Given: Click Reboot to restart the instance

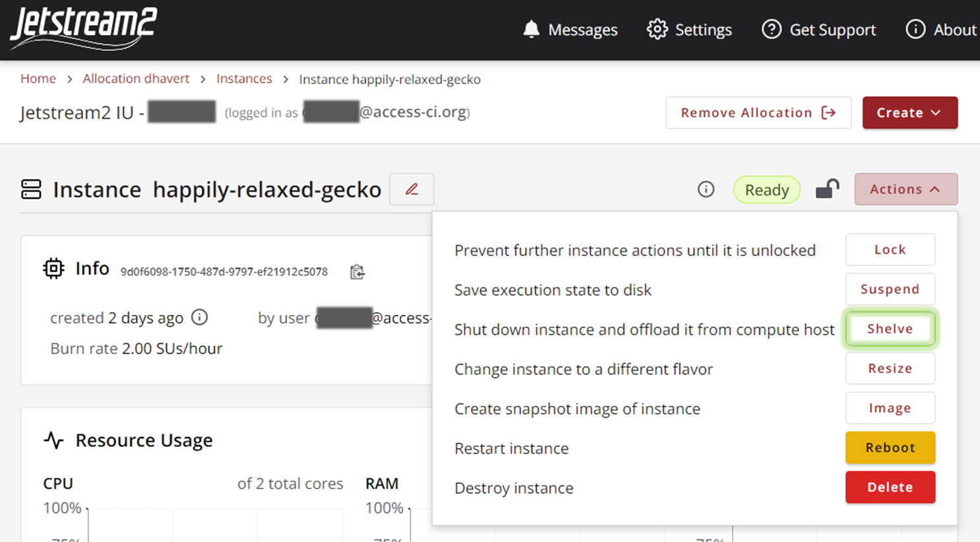Looking at the screenshot, I should [x=890, y=448].
